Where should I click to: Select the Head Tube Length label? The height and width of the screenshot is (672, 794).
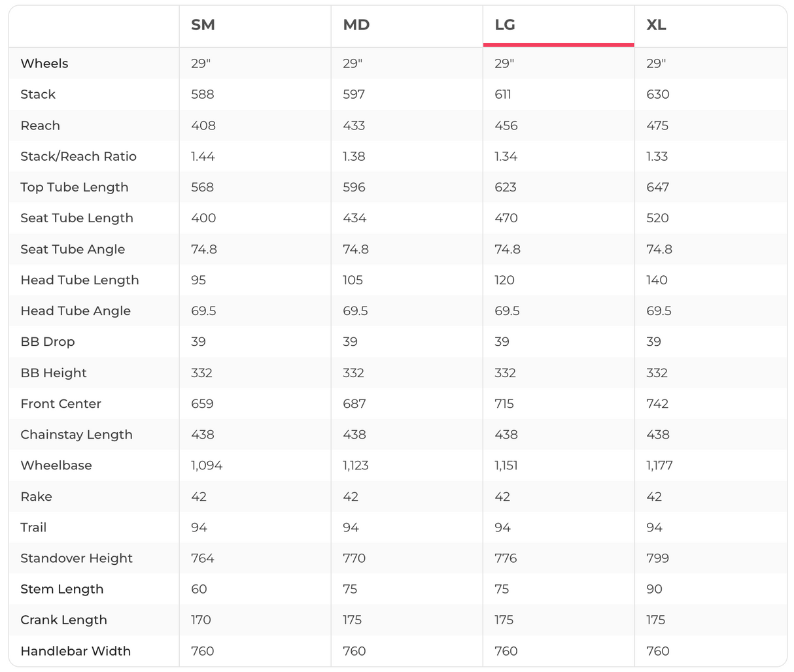tap(80, 280)
